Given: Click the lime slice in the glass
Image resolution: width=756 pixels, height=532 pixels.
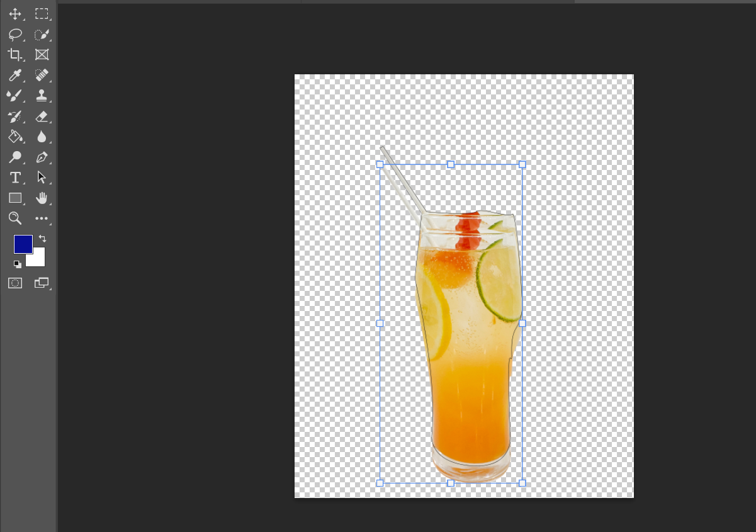Looking at the screenshot, I should point(499,281).
